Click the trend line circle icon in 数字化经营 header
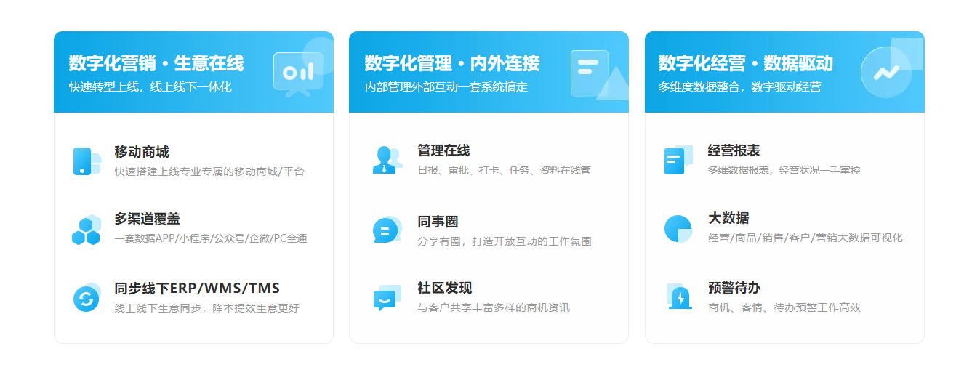Image resolution: width=980 pixels, height=375 pixels. pos(886,72)
